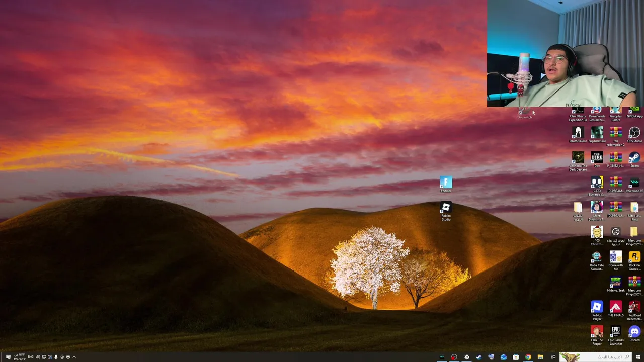Open the Hide vs. Seek shortcut
644x362 pixels.
click(x=616, y=284)
